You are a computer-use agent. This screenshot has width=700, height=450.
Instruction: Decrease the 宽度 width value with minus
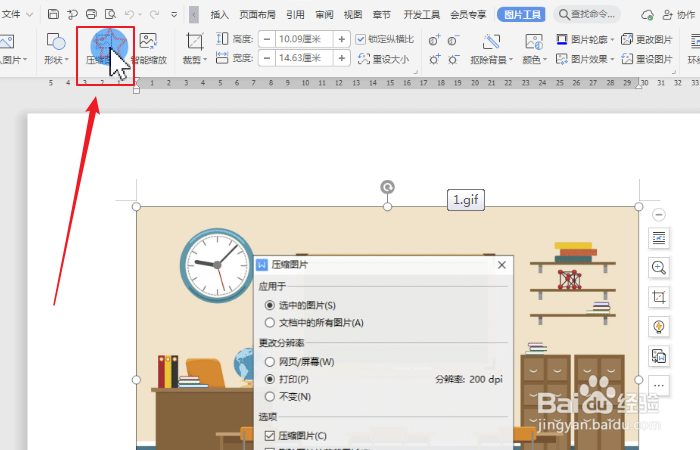click(267, 58)
